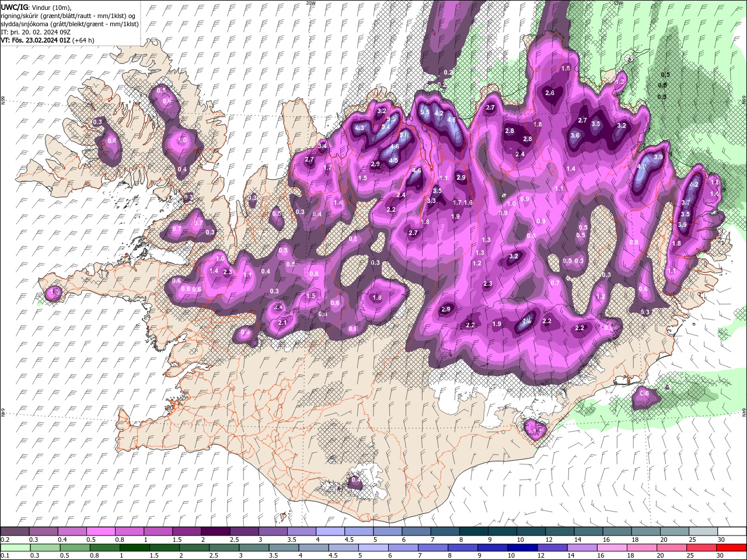The height and width of the screenshot is (560, 747).
Task: Click the '0.1' label on the rain scale
Action: (x=5, y=556)
